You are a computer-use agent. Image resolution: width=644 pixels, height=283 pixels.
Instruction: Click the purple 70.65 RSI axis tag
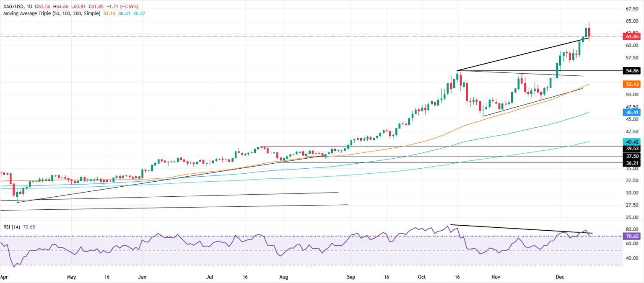(631, 237)
